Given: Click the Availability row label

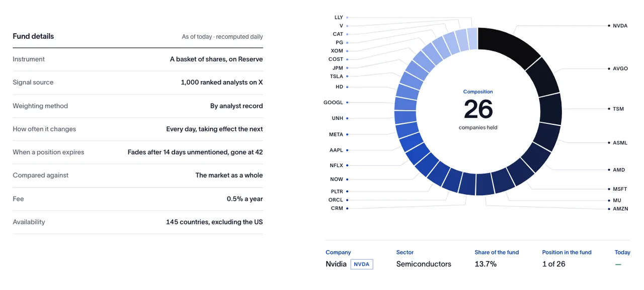Looking at the screenshot, I should coord(29,222).
